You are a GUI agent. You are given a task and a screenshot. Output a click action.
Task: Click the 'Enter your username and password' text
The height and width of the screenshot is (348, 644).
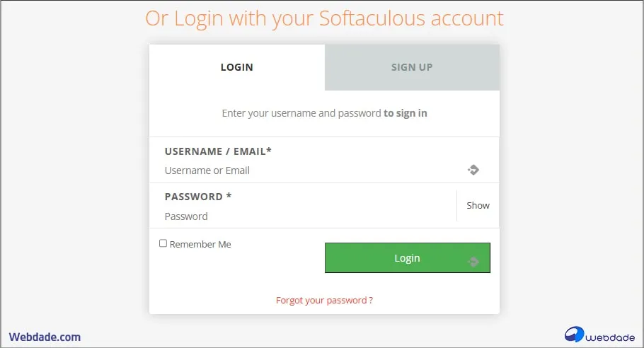tap(301, 113)
